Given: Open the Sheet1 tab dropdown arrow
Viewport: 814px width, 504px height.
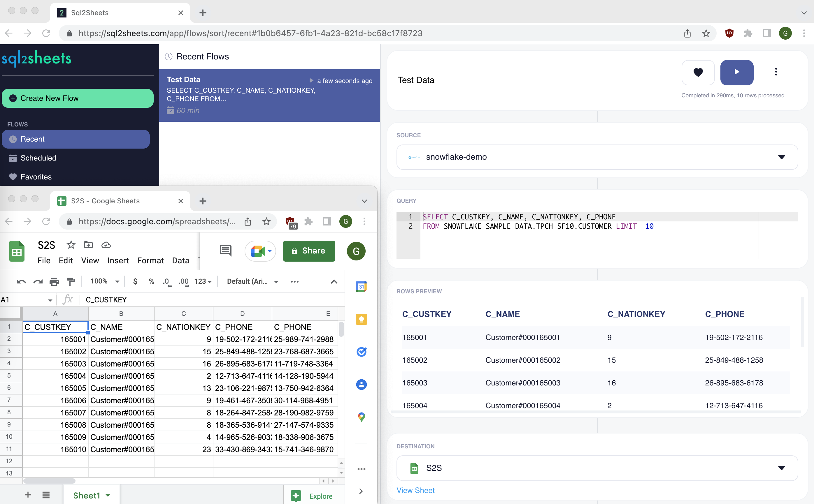Looking at the screenshot, I should (108, 495).
